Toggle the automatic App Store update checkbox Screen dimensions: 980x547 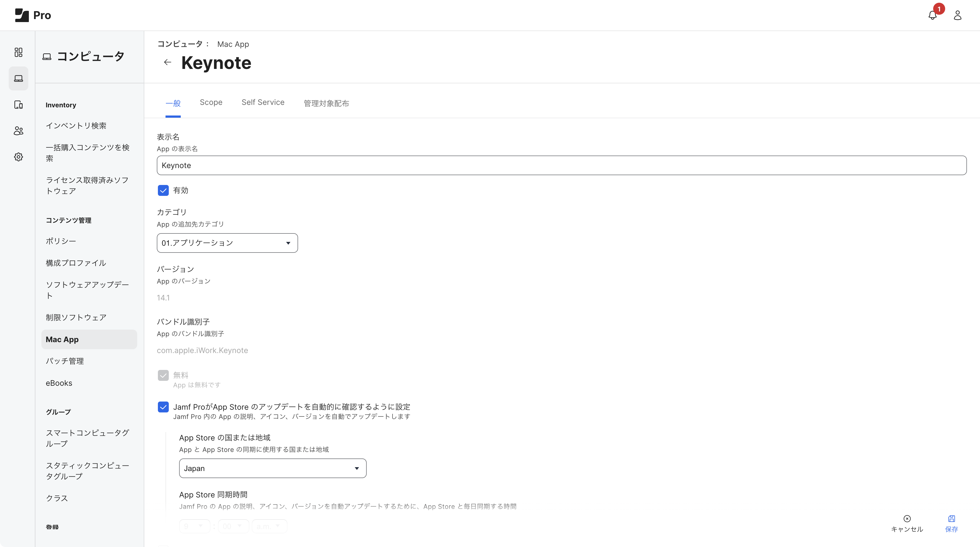[163, 407]
